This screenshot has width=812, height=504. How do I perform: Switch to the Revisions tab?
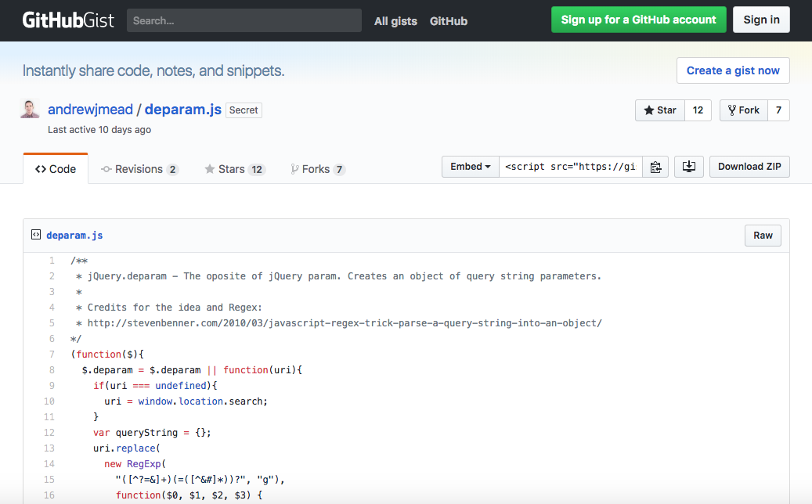pyautogui.click(x=139, y=169)
